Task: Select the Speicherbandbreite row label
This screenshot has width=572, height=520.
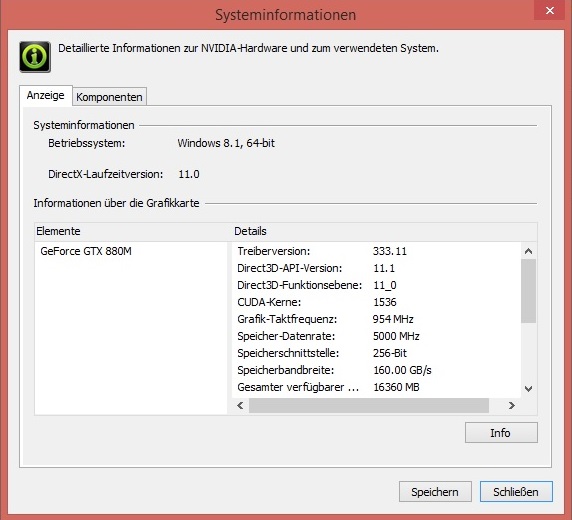Action: coord(286,370)
